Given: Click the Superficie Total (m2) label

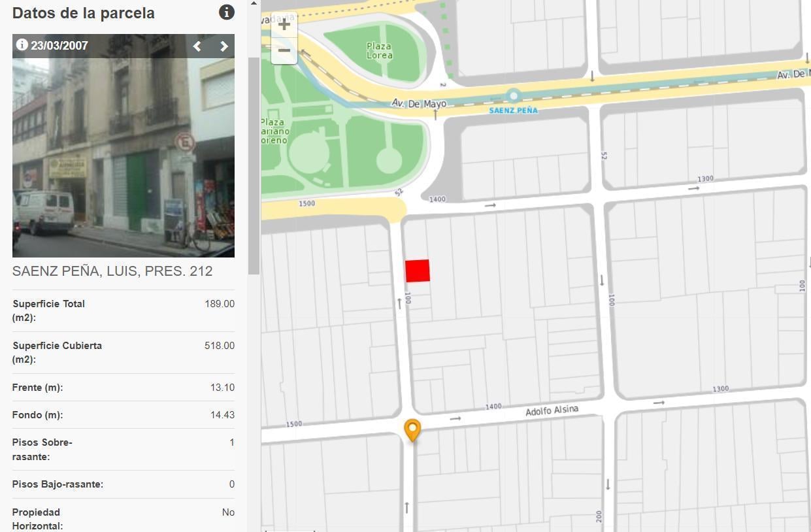Looking at the screenshot, I should 49,310.
